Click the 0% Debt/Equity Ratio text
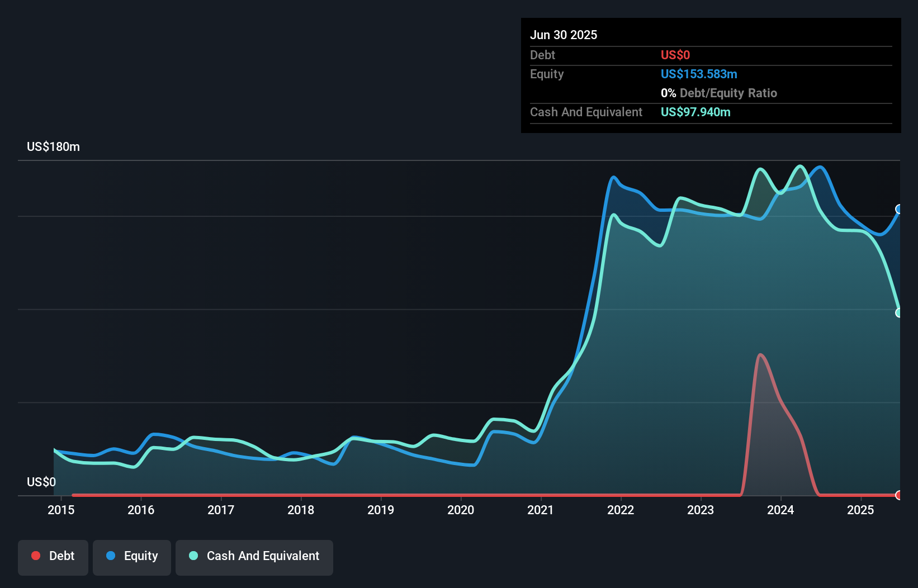This screenshot has height=588, width=918. pyautogui.click(x=719, y=93)
